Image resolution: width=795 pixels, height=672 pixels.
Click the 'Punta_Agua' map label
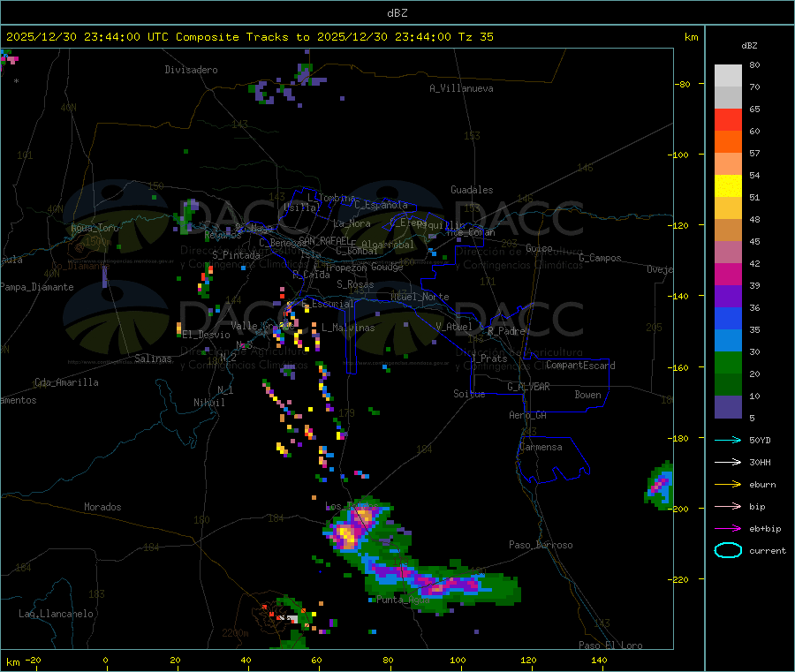403,600
